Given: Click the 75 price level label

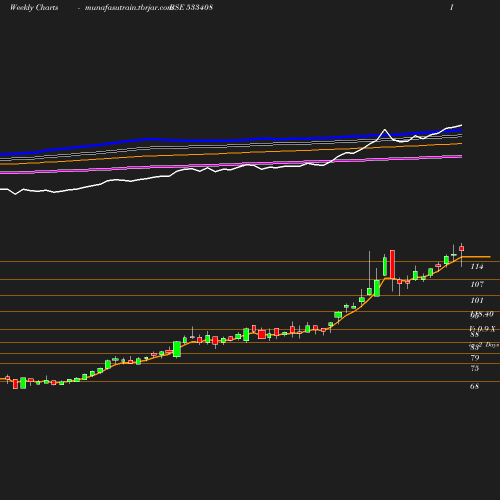Looking at the screenshot, I should (475, 368).
